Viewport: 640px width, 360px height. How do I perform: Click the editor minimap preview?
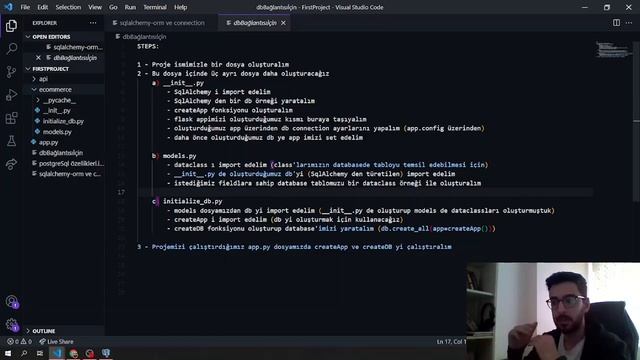click(x=612, y=49)
